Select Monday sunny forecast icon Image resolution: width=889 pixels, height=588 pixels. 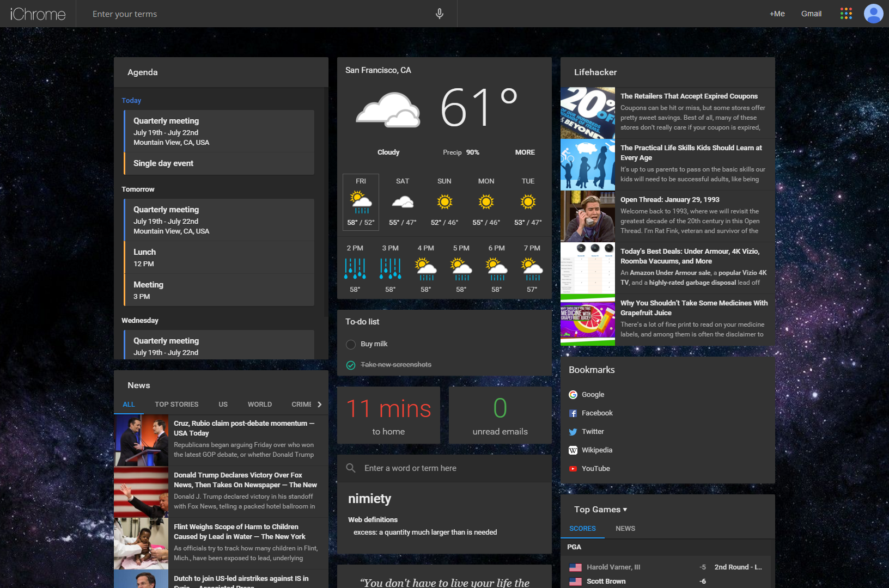[x=486, y=202]
